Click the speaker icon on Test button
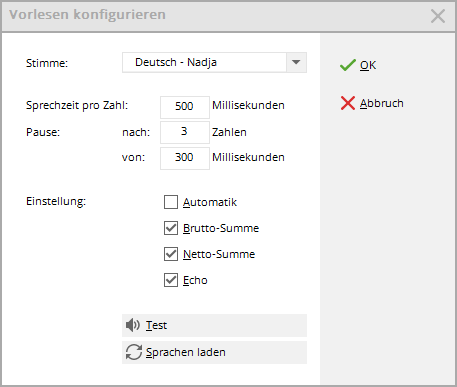 133,325
